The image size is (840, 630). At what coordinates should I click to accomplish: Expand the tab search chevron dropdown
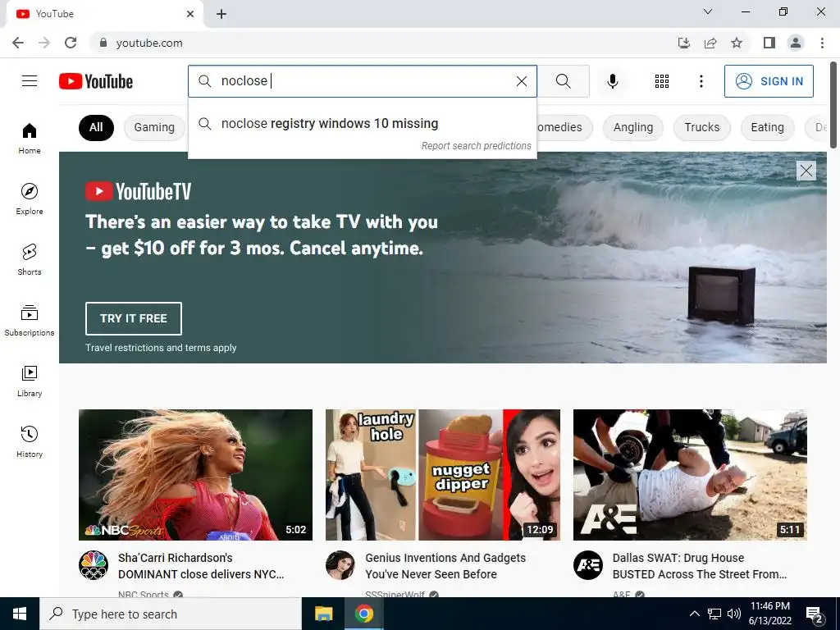708,11
